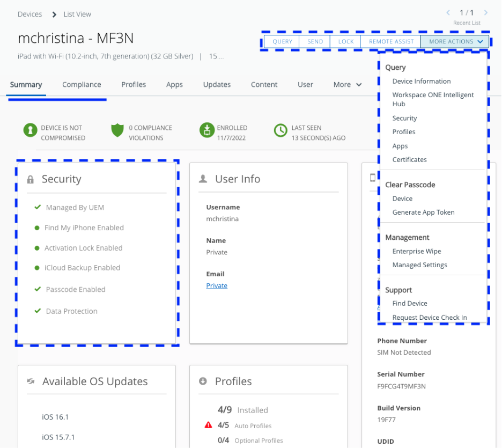Click the Available OS Updates refresh icon
The height and width of the screenshot is (448, 502).
[x=31, y=381]
